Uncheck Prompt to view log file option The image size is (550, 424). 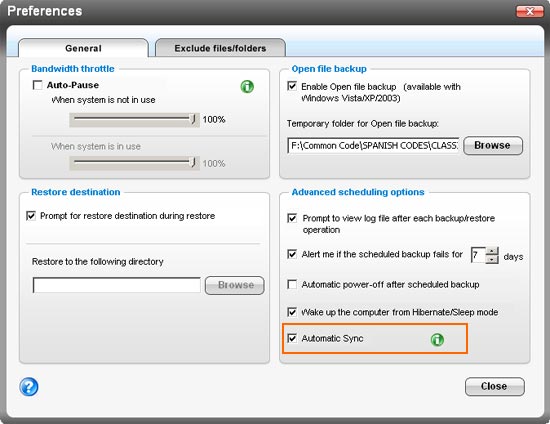point(292,218)
